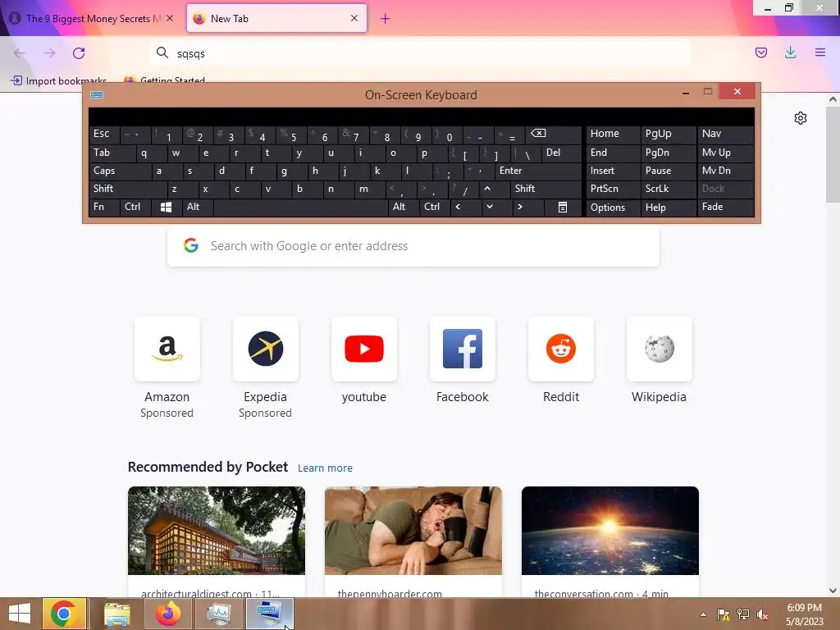Toggle the ScrLk key

pos(668,189)
